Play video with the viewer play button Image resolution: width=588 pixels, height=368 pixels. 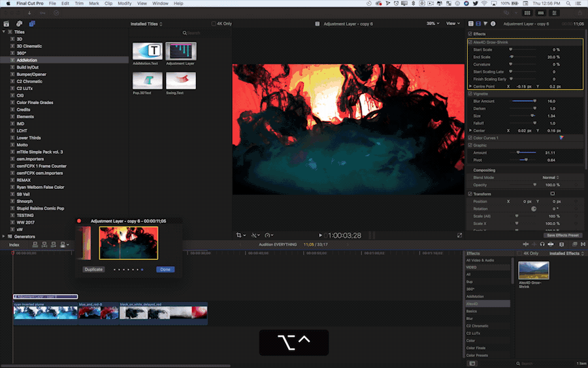pyautogui.click(x=320, y=235)
